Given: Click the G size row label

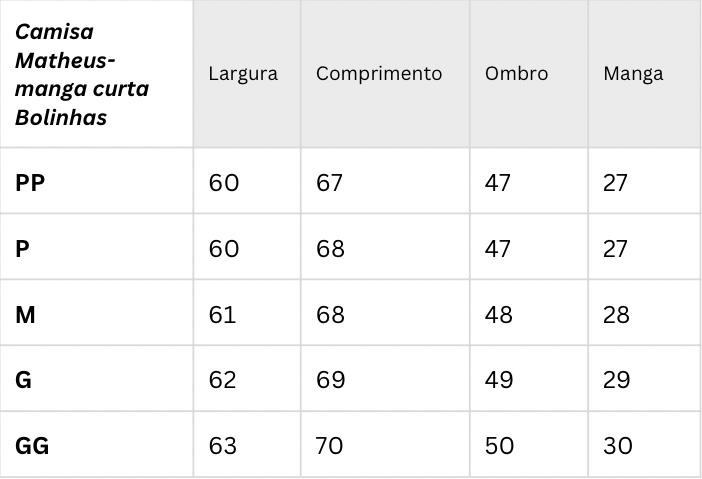Looking at the screenshot, I should (23, 380).
